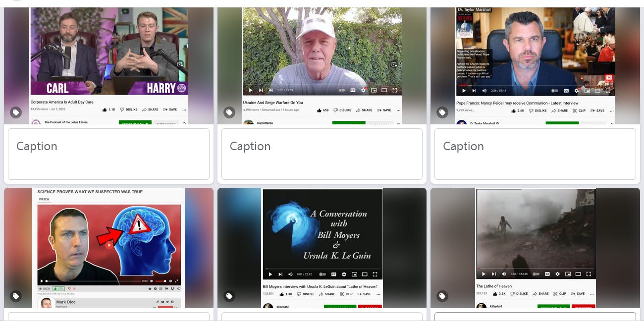Share the Ukraine And Seige Warfare video
The height and width of the screenshot is (326, 644).
click(x=364, y=110)
